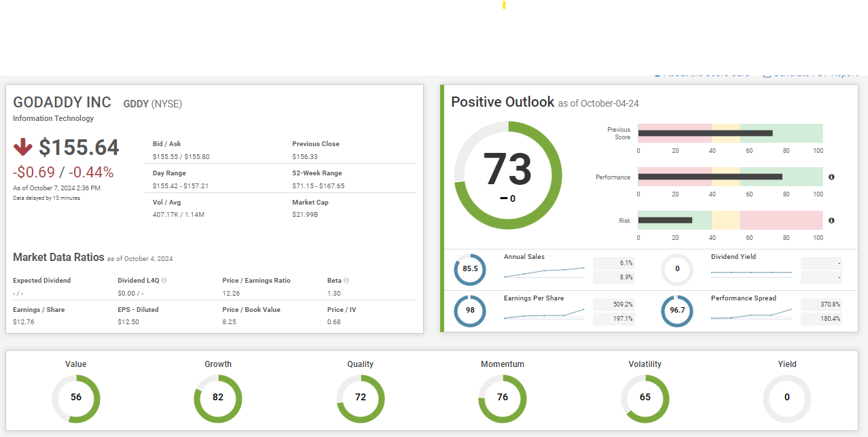Click the Beta value 1.30
Screen dimensions: 868x437
tap(334, 293)
